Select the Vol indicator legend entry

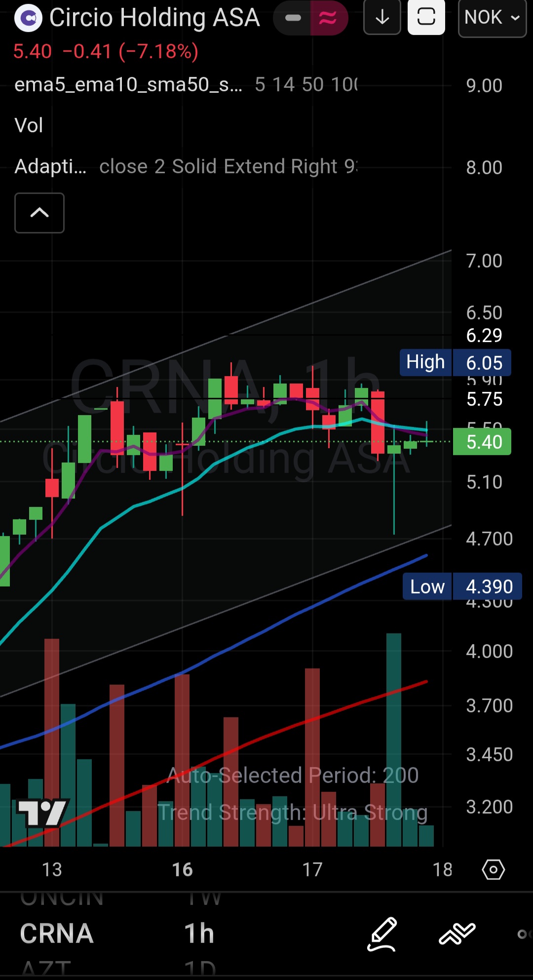[x=29, y=125]
